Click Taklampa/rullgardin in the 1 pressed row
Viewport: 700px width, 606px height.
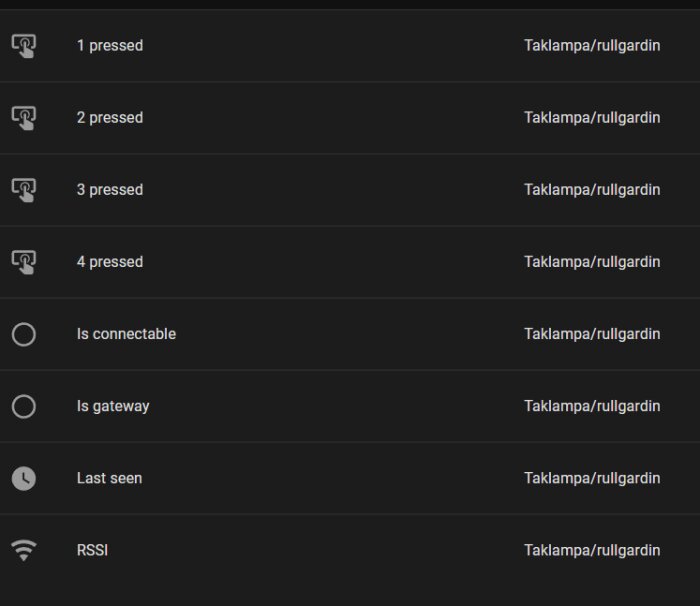pos(592,46)
